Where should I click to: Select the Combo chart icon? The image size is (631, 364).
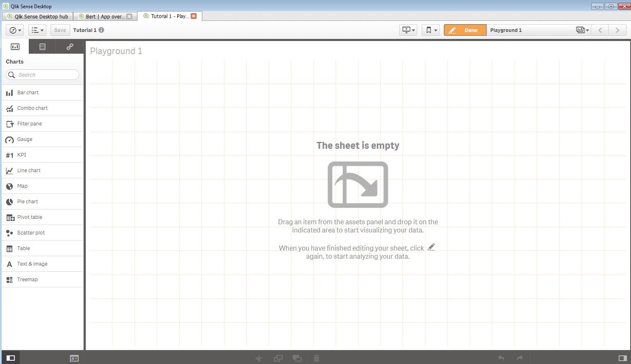coord(9,109)
